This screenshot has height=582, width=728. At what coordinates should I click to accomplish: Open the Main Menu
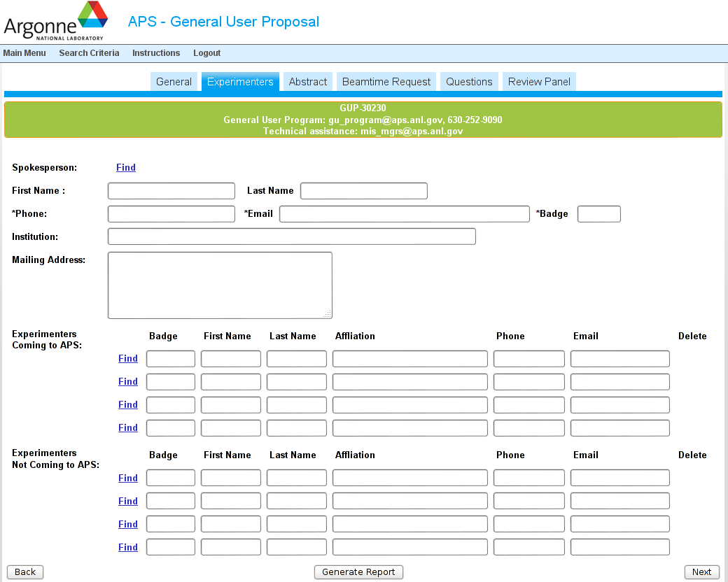coord(24,53)
